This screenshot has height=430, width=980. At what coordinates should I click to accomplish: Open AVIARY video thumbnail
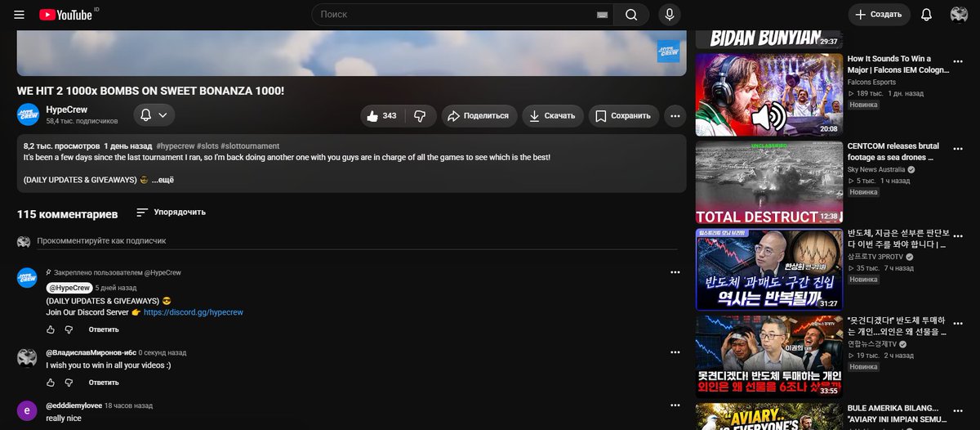[x=768, y=416]
